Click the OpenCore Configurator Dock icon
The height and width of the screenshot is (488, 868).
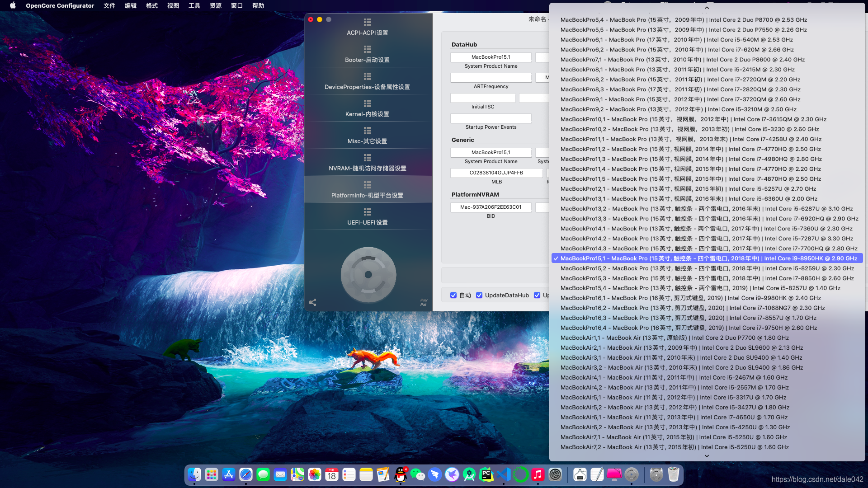click(x=632, y=474)
